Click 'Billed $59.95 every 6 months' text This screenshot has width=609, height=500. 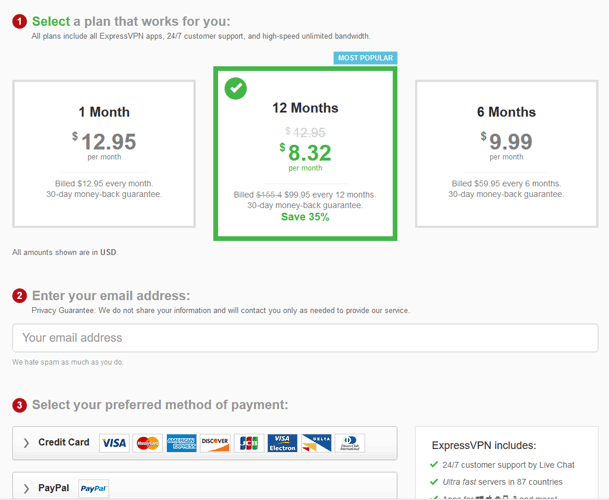pos(506,183)
